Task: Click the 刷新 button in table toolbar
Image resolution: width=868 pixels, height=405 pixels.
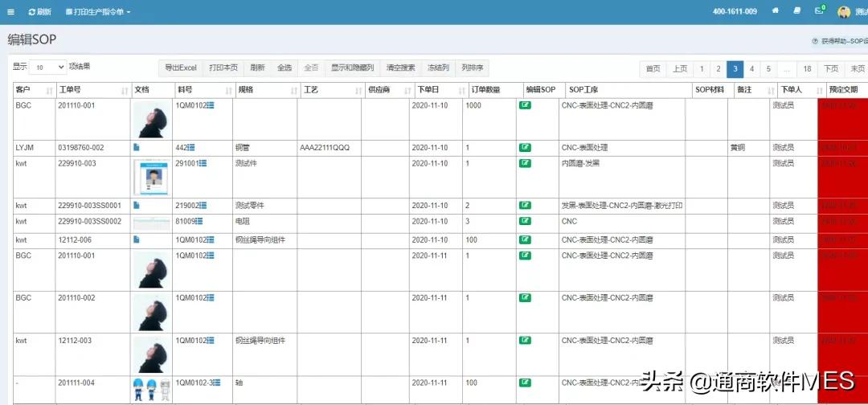Action: pos(257,68)
